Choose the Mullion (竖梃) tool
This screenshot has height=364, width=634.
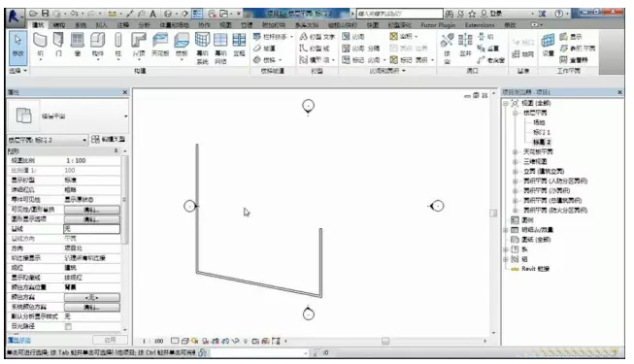(239, 46)
